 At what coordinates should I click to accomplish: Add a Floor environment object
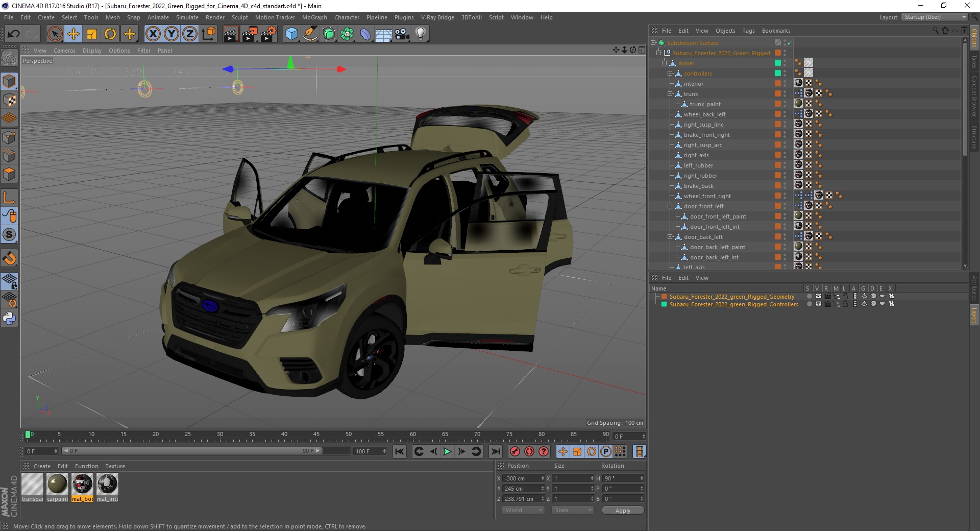(384, 34)
